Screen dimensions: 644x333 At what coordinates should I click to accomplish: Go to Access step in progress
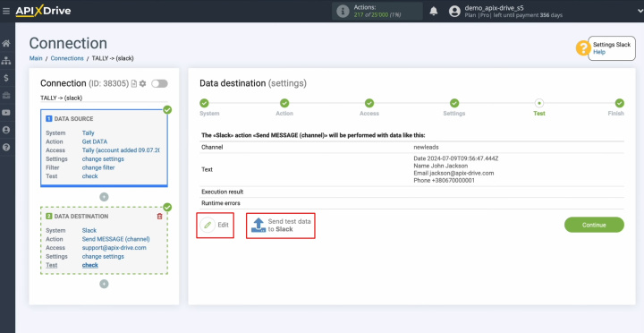(369, 103)
